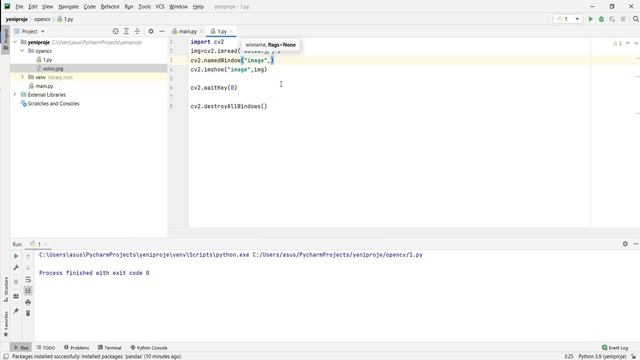Open the Edit menu
Screen dimensions: 640x360
[x=33, y=7]
